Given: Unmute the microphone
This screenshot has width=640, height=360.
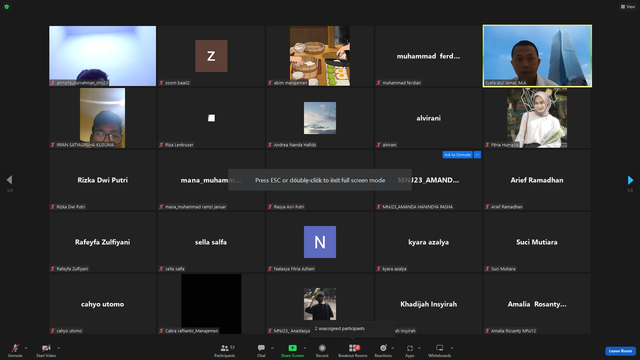Looking at the screenshot, I should click(x=15, y=350).
